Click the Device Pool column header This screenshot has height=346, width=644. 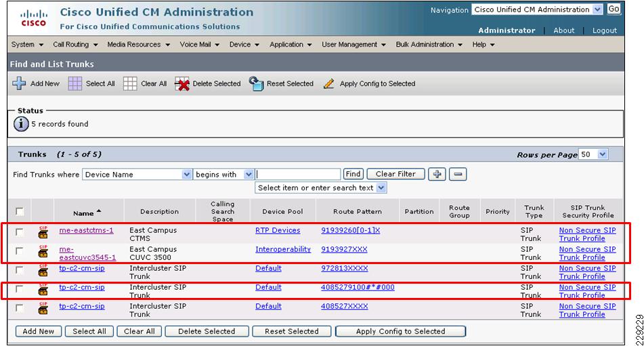(x=282, y=211)
